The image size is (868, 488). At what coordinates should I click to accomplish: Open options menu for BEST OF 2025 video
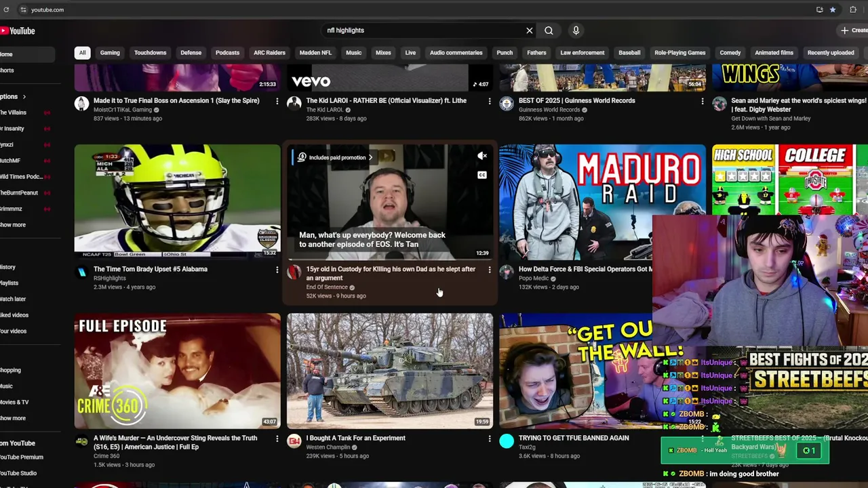tap(703, 101)
